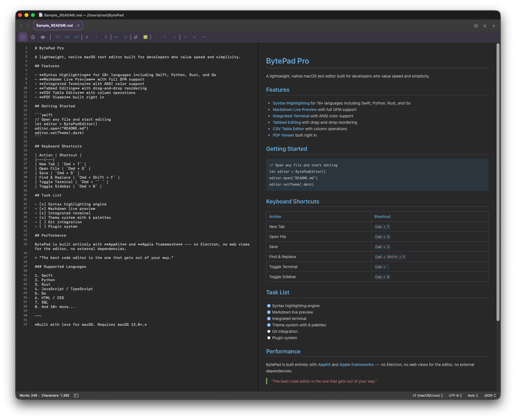Insert inline code using the <> icon

coord(116,37)
